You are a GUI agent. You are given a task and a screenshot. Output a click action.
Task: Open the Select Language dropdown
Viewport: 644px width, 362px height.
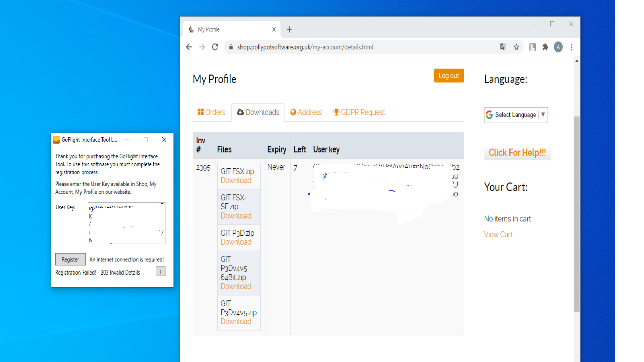pyautogui.click(x=516, y=115)
